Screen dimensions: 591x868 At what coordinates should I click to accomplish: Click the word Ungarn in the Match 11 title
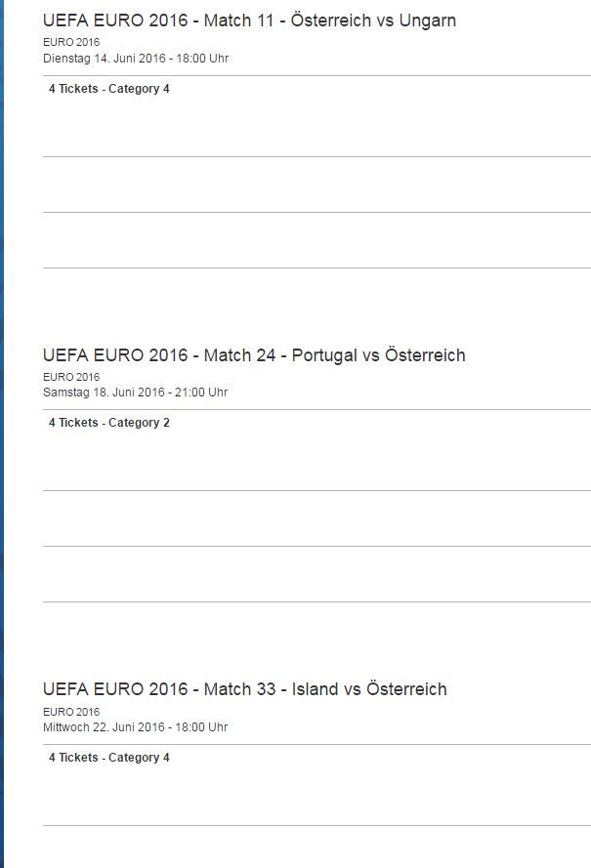[428, 21]
